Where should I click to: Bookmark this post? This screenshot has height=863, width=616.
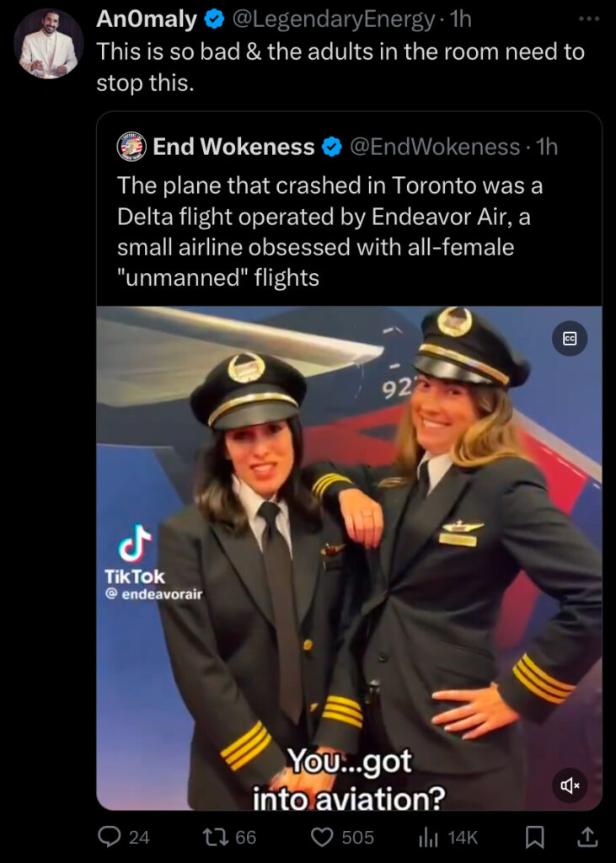tap(535, 837)
